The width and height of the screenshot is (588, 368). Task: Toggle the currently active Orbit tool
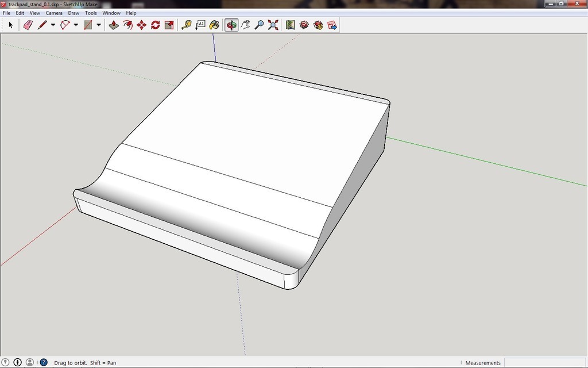coord(230,24)
